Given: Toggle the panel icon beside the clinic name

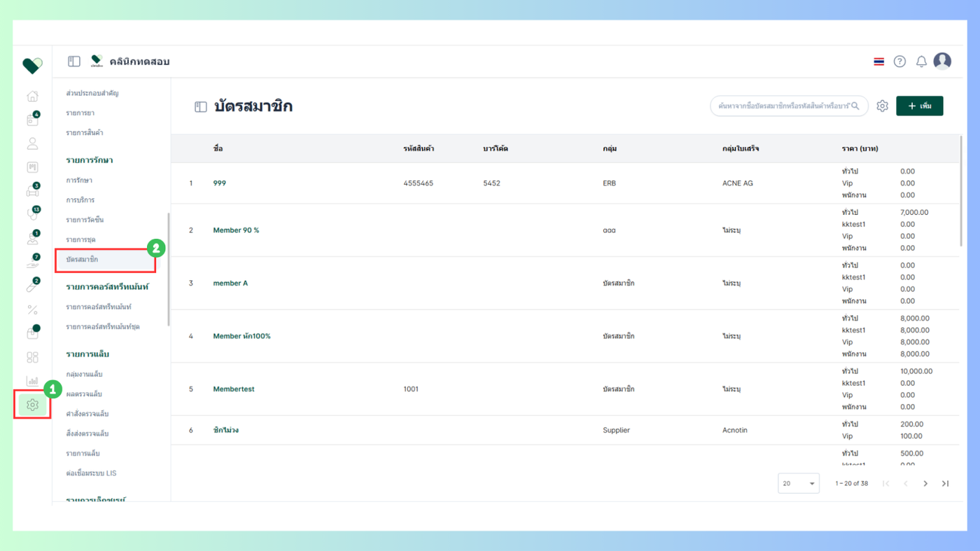Looking at the screenshot, I should tap(74, 62).
